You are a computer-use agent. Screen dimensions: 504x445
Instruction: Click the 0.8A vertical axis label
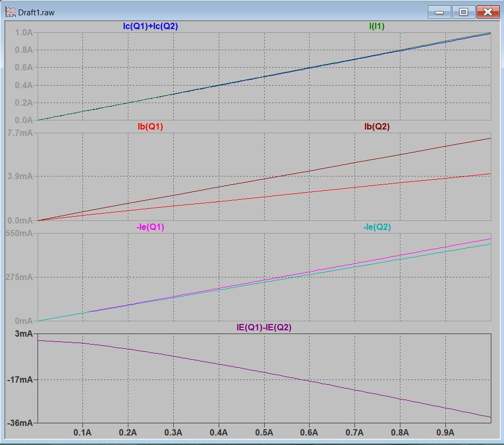point(24,50)
